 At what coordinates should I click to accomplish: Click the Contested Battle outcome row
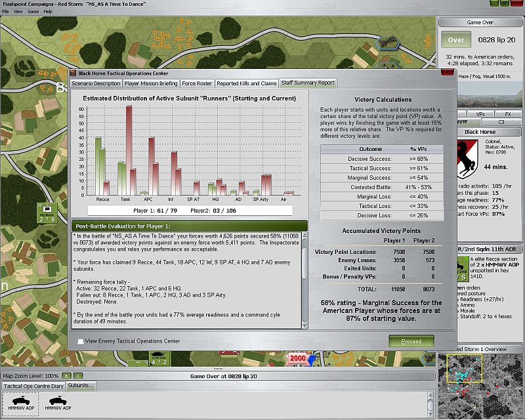382,187
